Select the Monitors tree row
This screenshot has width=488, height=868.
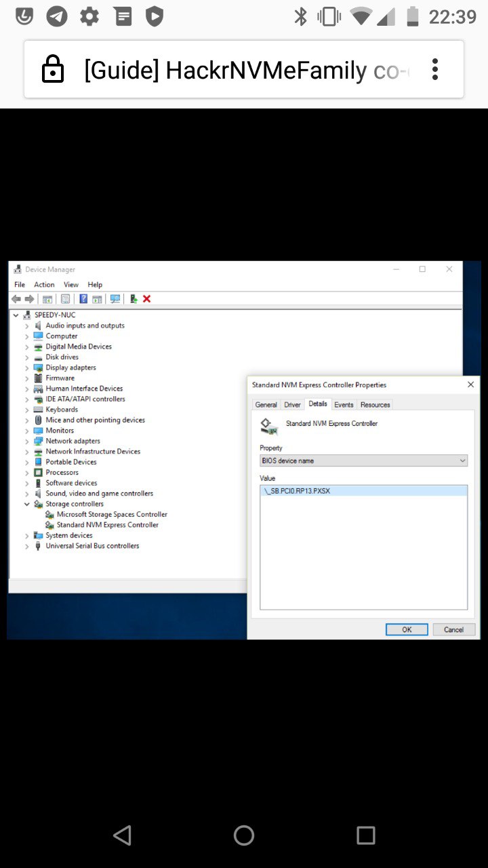click(60, 431)
